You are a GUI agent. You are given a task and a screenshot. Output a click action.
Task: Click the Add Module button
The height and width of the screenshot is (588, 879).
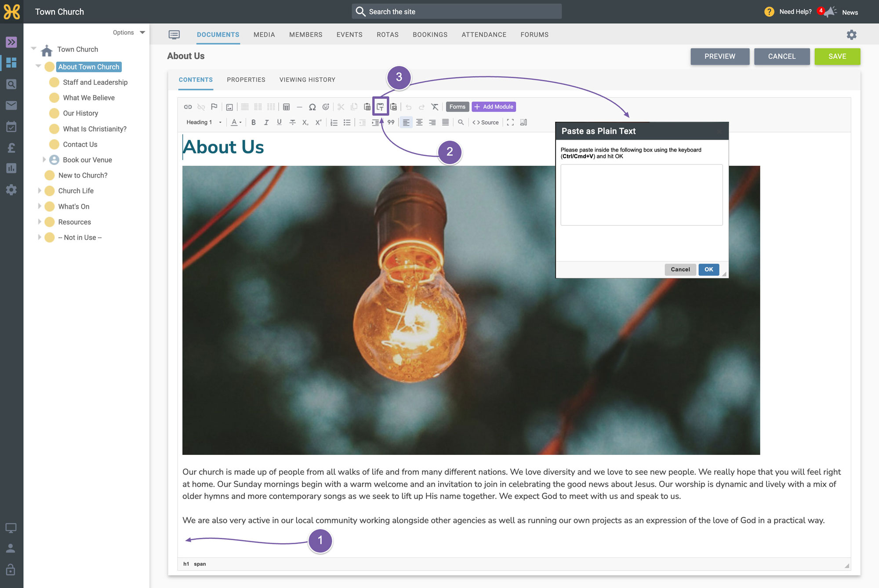(x=494, y=107)
